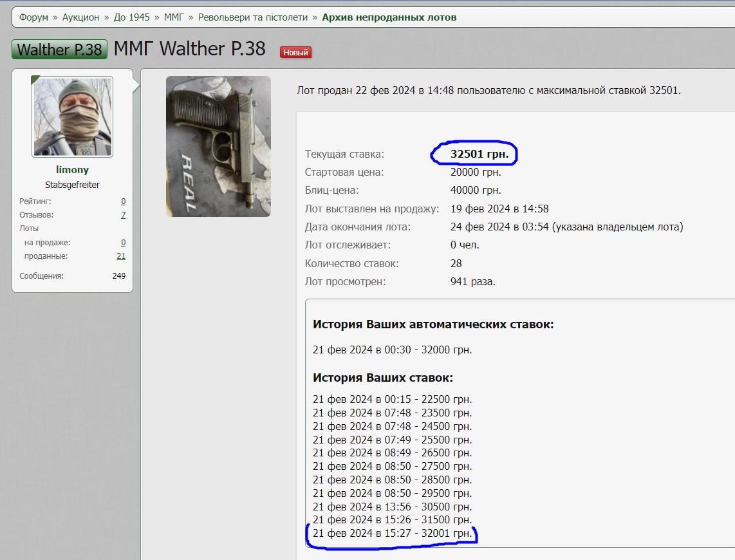Go to Форум in the breadcrumb

(x=33, y=17)
